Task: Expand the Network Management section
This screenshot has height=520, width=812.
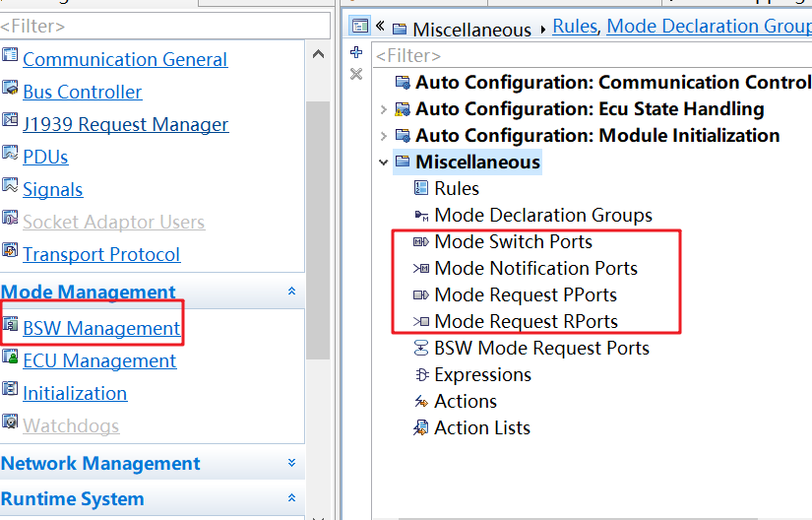Action: [x=291, y=463]
